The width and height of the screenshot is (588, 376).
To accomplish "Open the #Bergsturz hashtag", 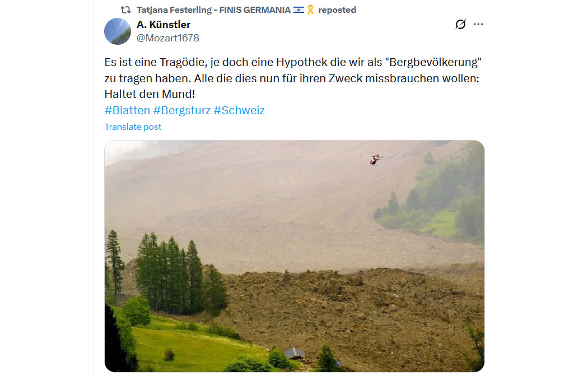I will [182, 110].
